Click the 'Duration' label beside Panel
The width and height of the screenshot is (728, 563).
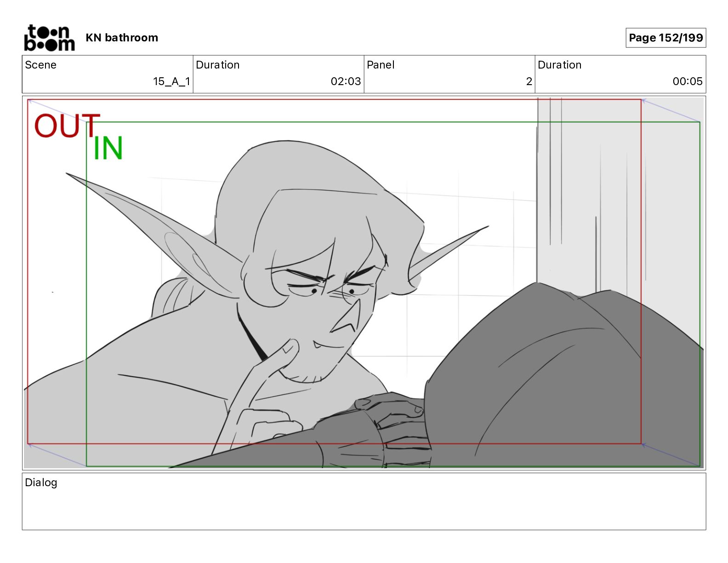[559, 65]
